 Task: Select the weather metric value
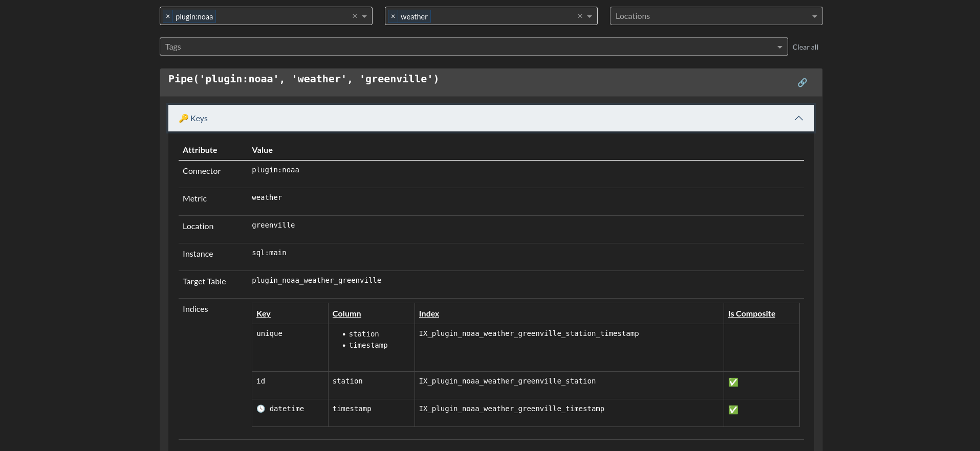(x=267, y=197)
